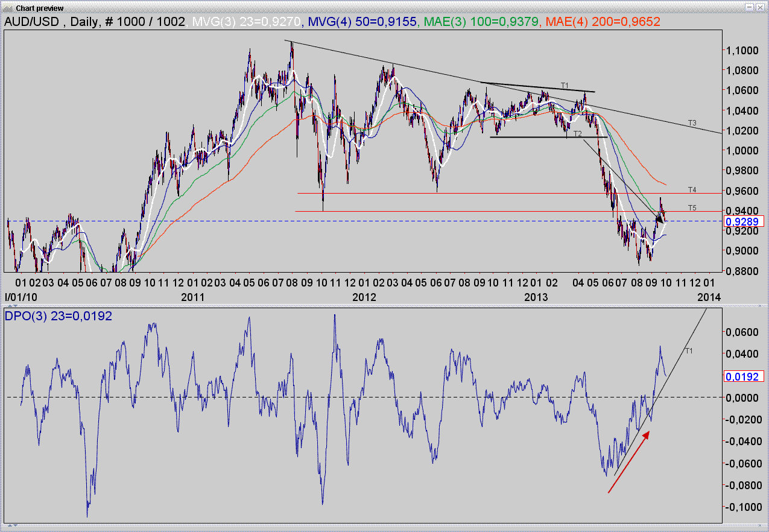Click the blue 'MVG(4) 50=0,9155' legend label
Screen dimensions: 769x532
tap(364, 22)
